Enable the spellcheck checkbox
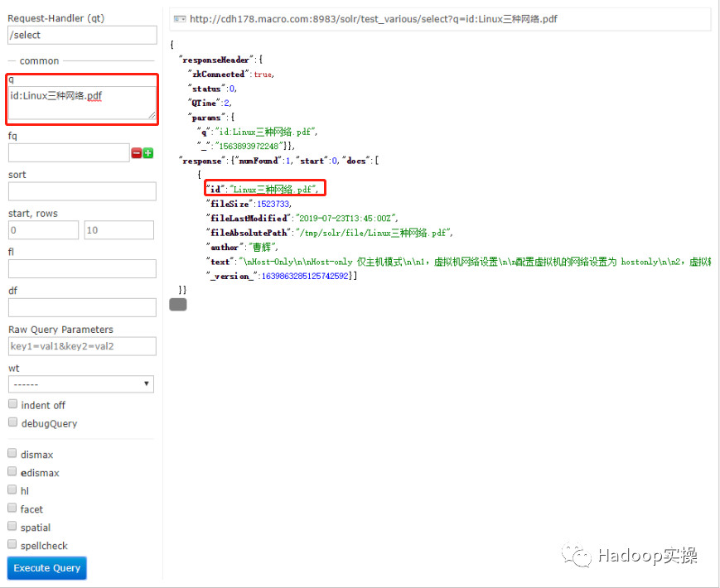 point(13,545)
